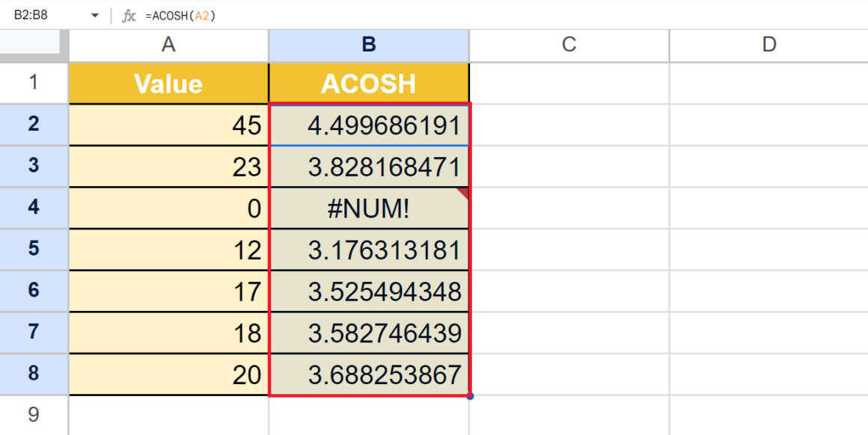Click the Value header cell
The image size is (868, 435).
(x=168, y=83)
